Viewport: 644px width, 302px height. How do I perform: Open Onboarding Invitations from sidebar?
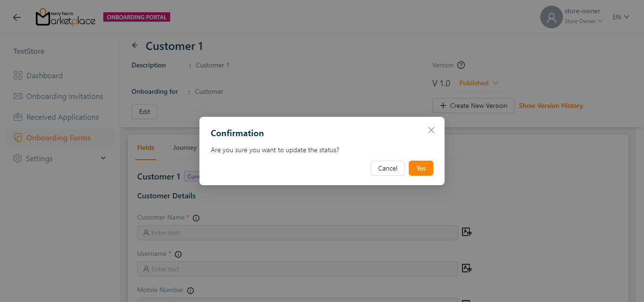click(x=65, y=97)
